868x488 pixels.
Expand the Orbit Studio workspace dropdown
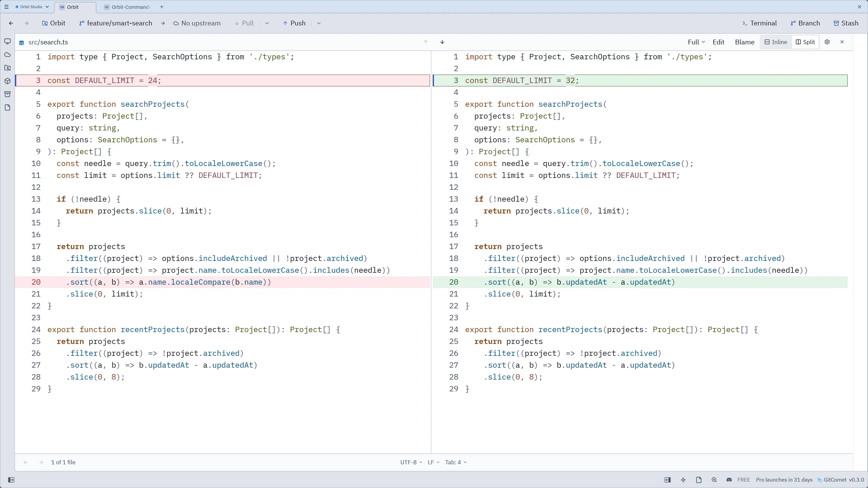(32, 7)
